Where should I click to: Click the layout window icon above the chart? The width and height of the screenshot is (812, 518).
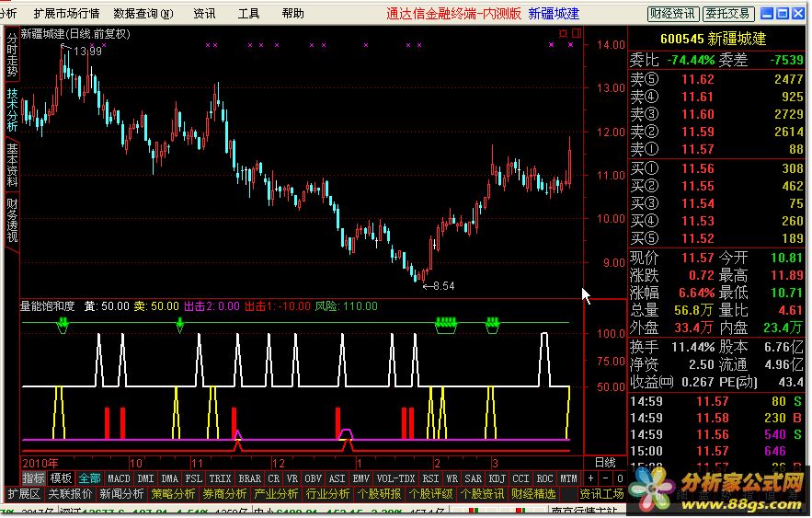[577, 34]
